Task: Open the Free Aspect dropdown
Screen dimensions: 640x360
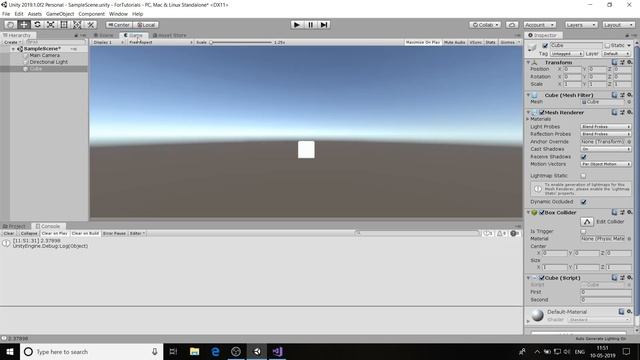Action: pyautogui.click(x=160, y=42)
